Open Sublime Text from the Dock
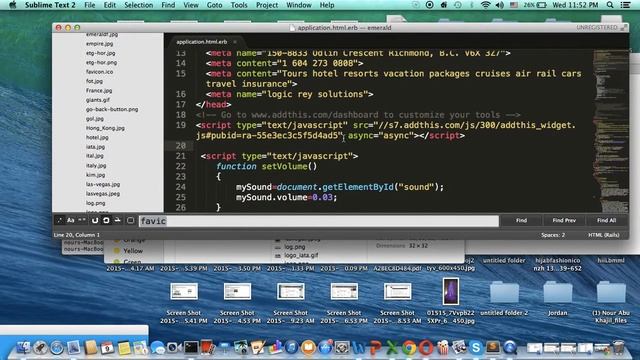Image resolution: width=640 pixels, height=360 pixels. point(493,347)
